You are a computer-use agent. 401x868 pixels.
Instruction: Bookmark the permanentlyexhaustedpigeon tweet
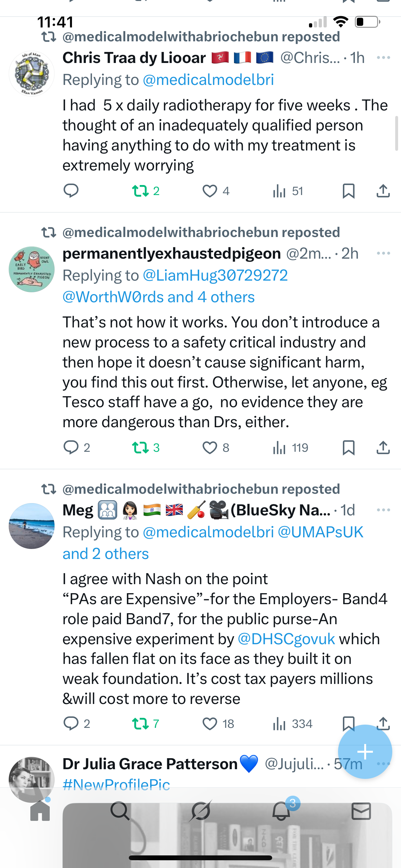point(348,448)
